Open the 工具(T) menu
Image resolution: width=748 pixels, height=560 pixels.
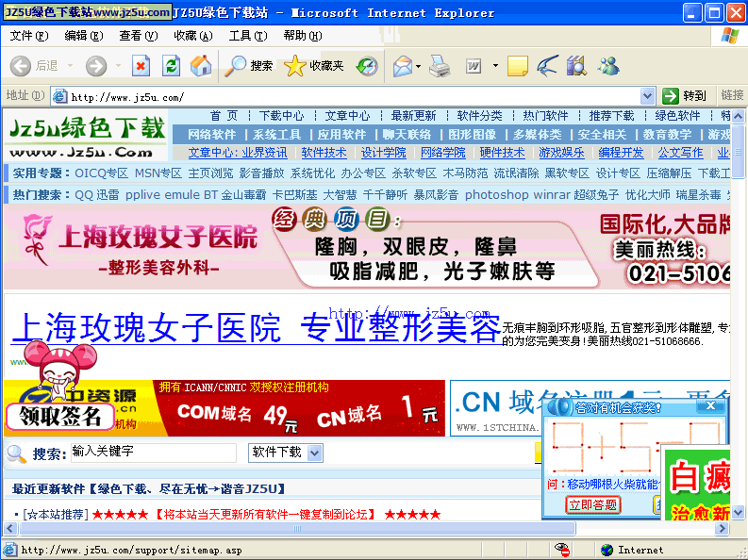[247, 36]
